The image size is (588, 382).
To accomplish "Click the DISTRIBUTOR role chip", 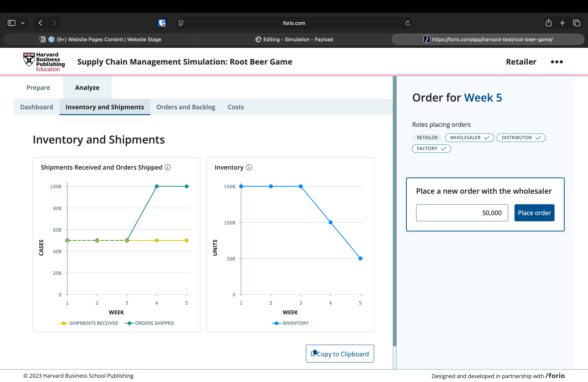I will [x=521, y=138].
